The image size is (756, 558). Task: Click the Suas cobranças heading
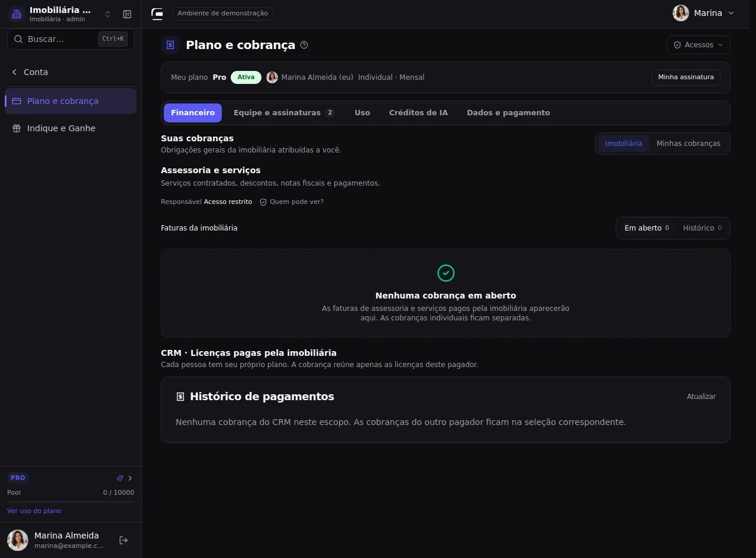(197, 138)
